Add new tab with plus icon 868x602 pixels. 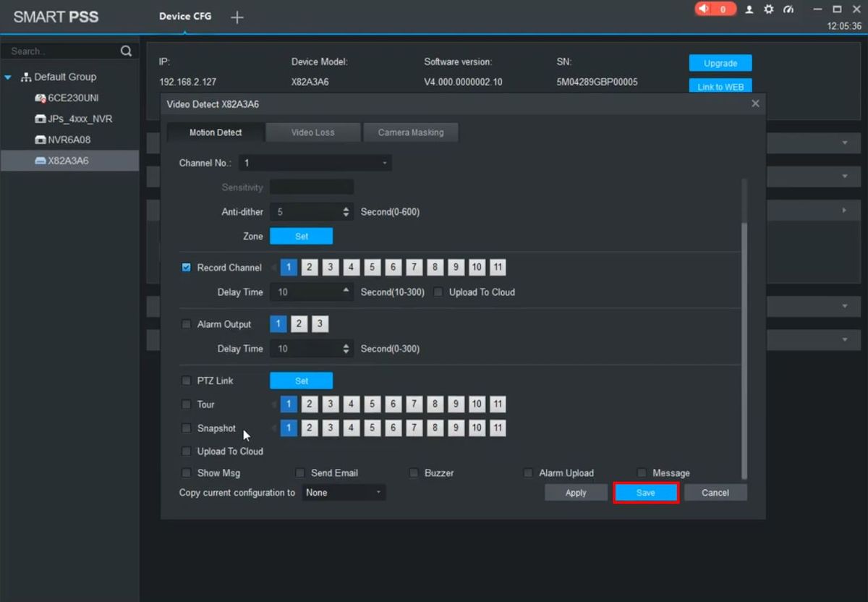tap(237, 17)
